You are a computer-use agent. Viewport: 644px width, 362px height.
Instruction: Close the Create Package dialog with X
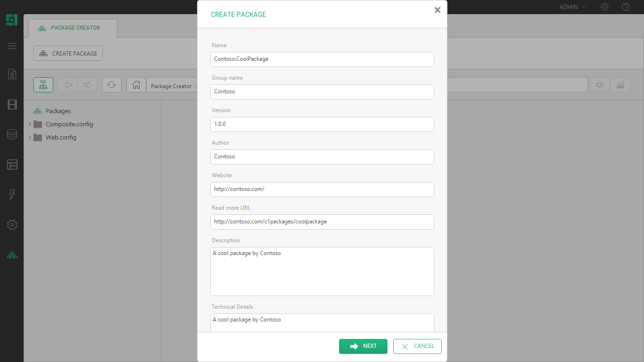(437, 10)
